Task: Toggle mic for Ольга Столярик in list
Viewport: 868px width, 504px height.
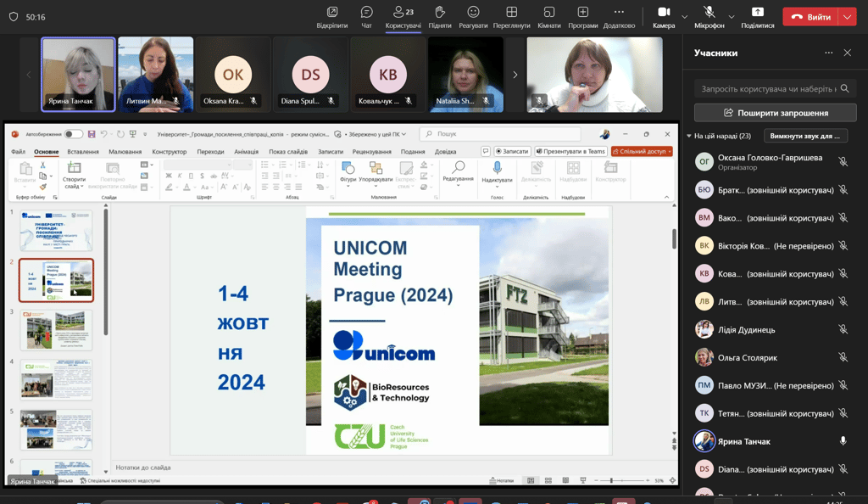Action: (x=843, y=358)
